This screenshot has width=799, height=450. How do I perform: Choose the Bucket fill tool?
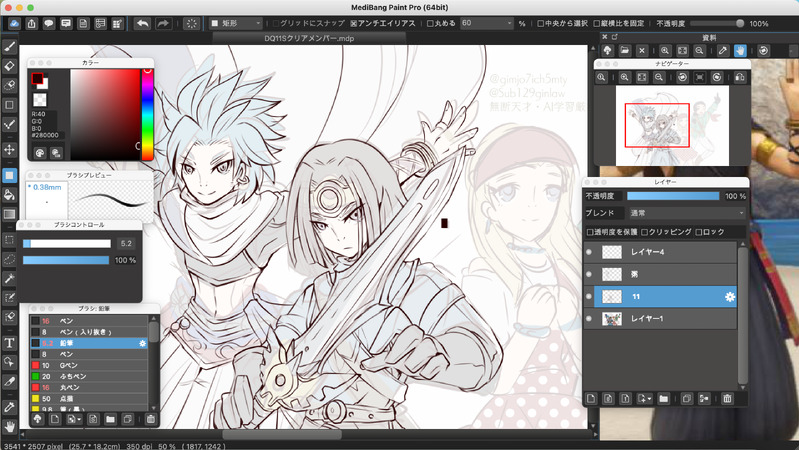point(10,194)
